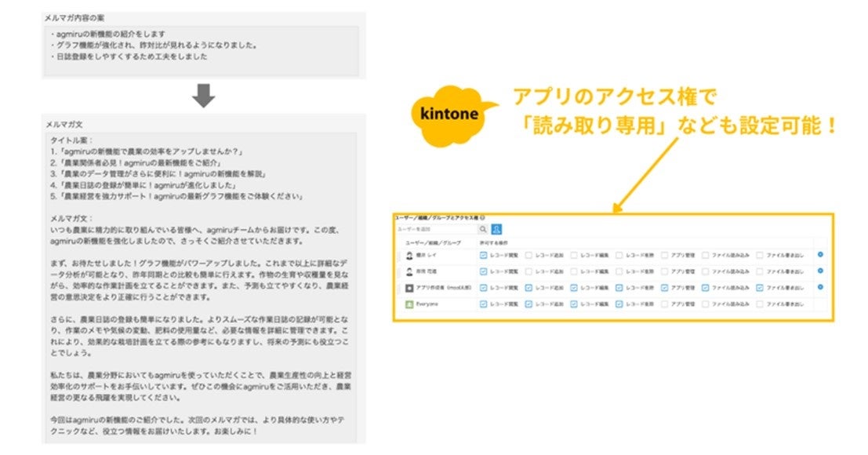Disable ファイル読み込み in the アプリ作成者 row
Screen dimensions: 868x455
coord(705,288)
